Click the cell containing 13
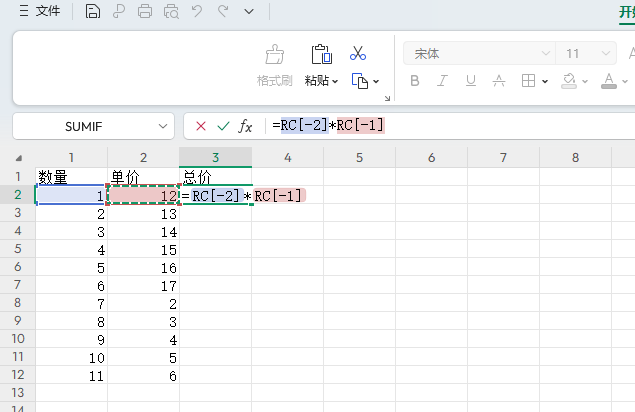The image size is (635, 412). point(143,213)
